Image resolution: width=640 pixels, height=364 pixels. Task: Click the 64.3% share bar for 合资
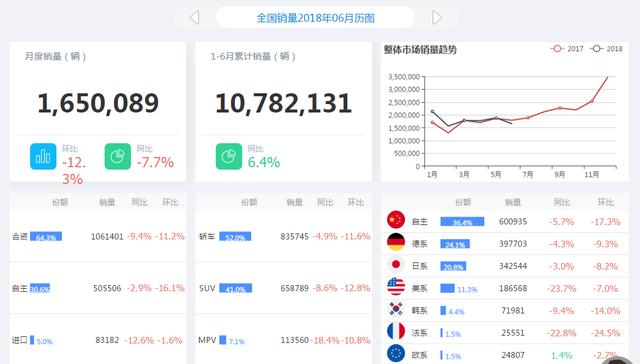(46, 236)
